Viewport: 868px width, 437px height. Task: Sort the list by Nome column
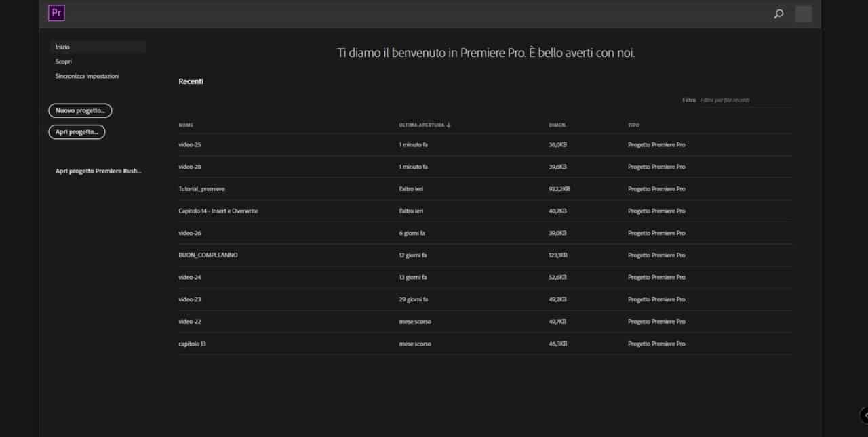pyautogui.click(x=186, y=125)
